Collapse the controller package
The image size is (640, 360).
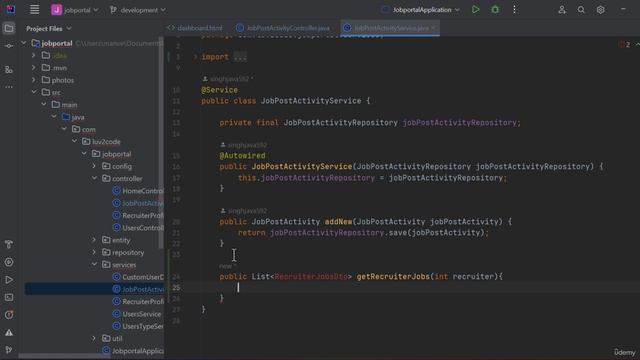[x=94, y=178]
